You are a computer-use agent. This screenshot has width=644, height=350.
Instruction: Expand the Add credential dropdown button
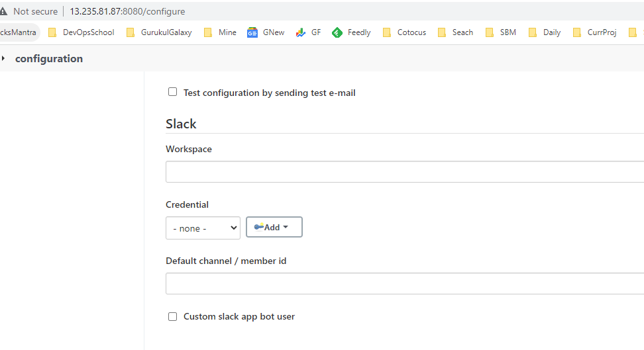click(274, 227)
